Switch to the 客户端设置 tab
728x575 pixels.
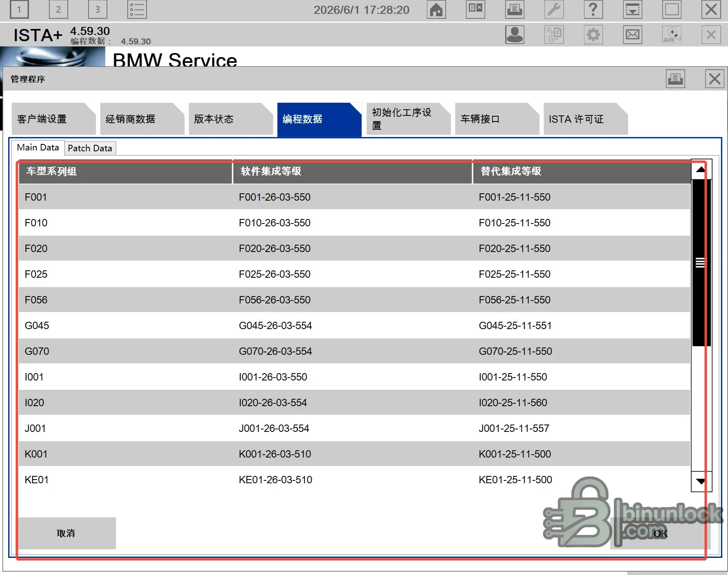53,119
